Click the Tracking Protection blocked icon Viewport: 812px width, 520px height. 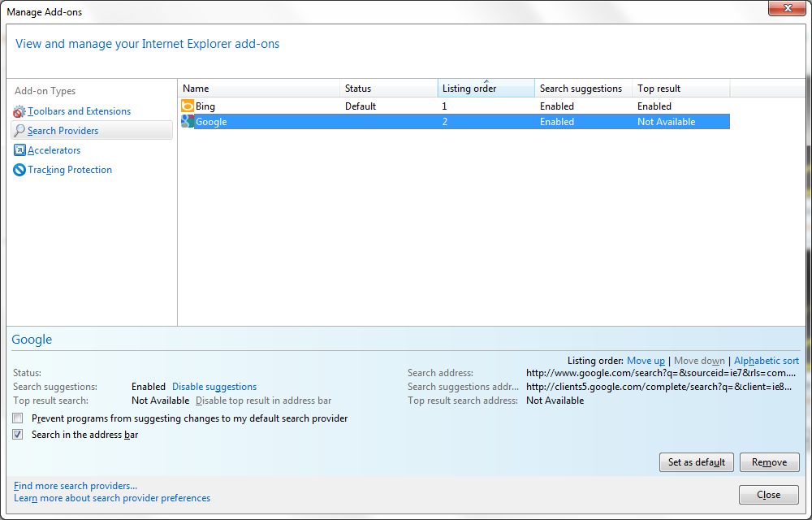[x=19, y=170]
